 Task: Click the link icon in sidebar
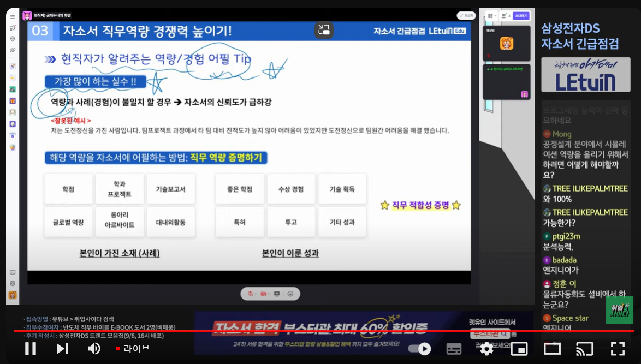(12, 50)
